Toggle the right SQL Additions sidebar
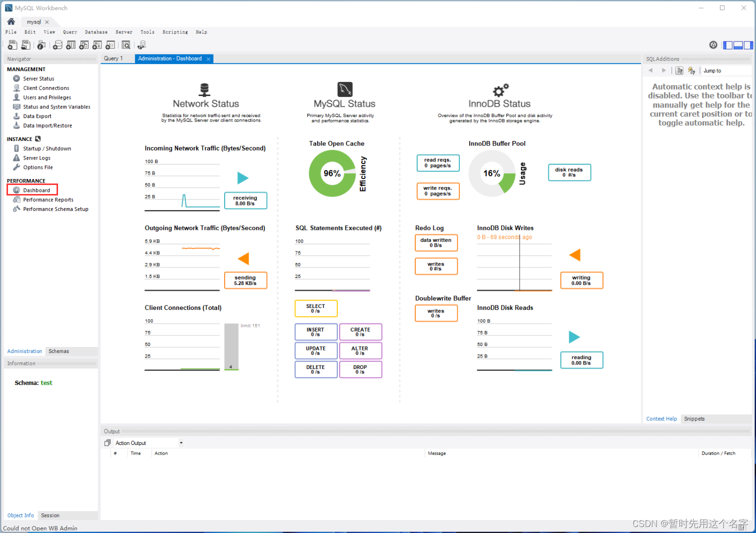The height and width of the screenshot is (533, 756). point(748,45)
